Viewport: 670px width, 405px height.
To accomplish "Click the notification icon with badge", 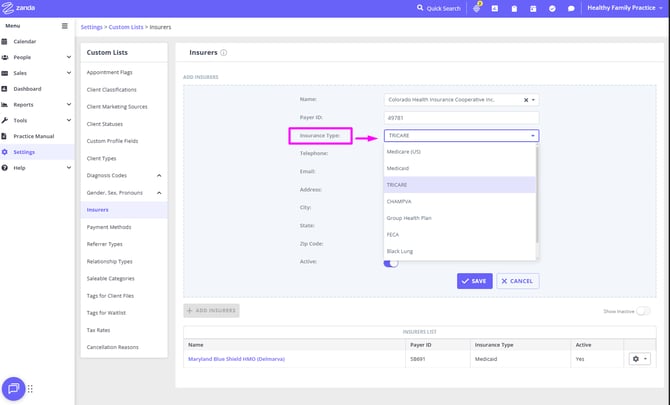I will coord(476,8).
